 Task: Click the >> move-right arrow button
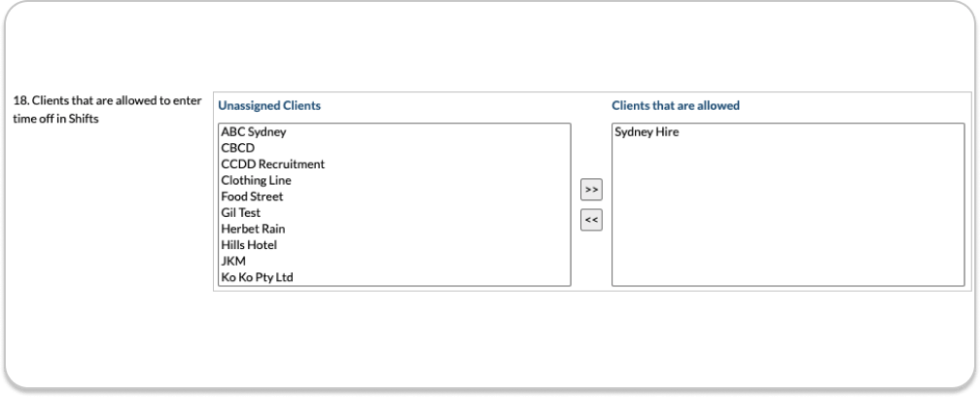point(591,189)
